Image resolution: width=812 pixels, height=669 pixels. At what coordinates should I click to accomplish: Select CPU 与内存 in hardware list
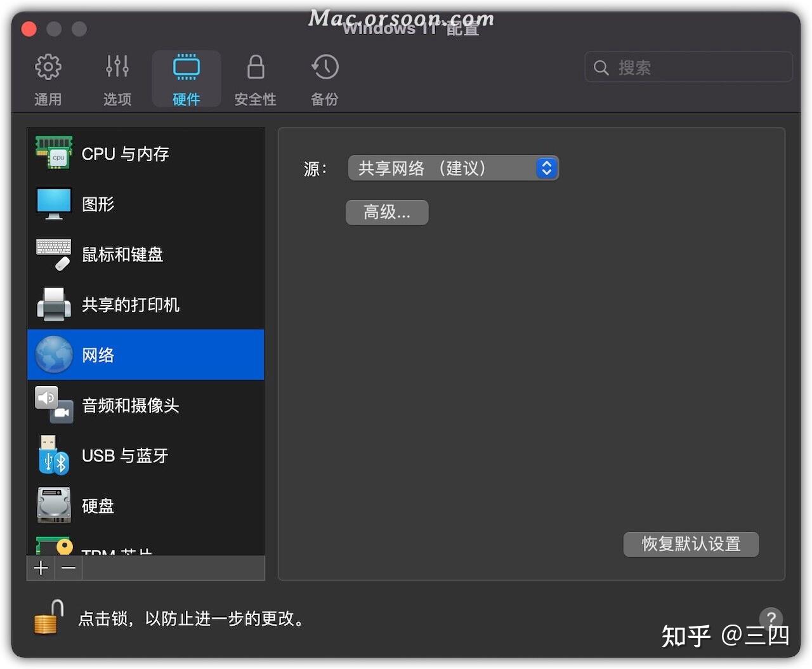pyautogui.click(x=146, y=153)
